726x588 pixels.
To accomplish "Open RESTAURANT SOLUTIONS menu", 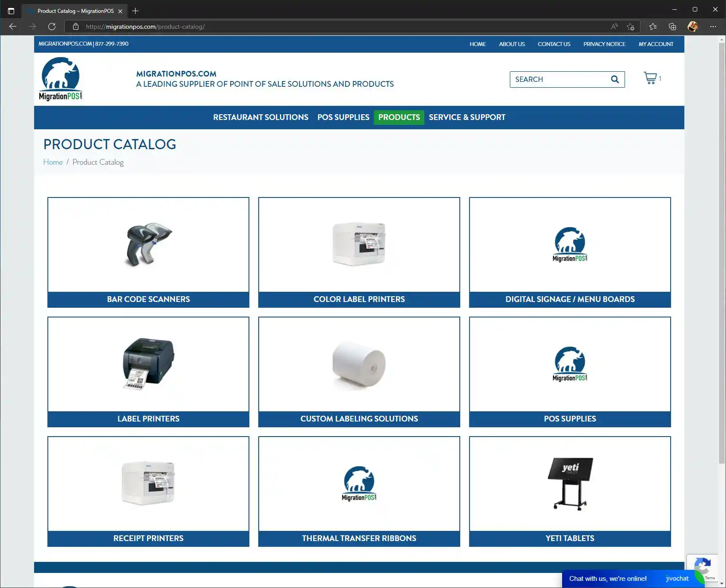I will (260, 117).
